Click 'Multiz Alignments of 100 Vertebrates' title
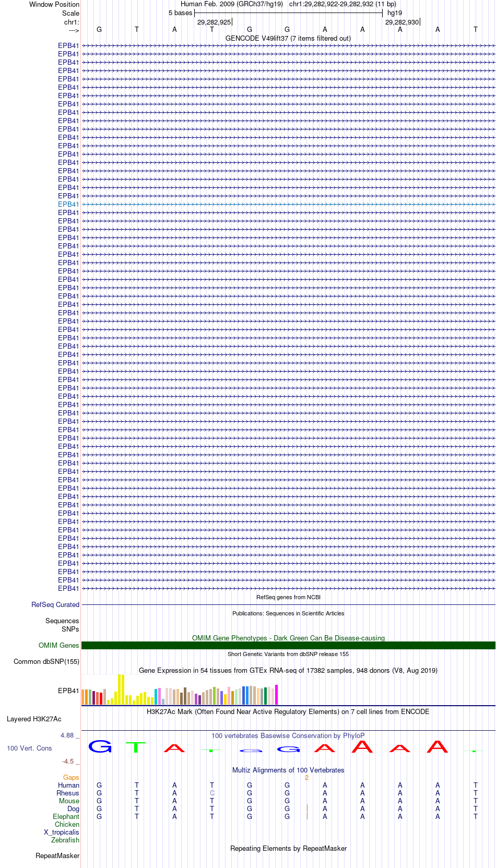The image size is (496, 868). 288,770
